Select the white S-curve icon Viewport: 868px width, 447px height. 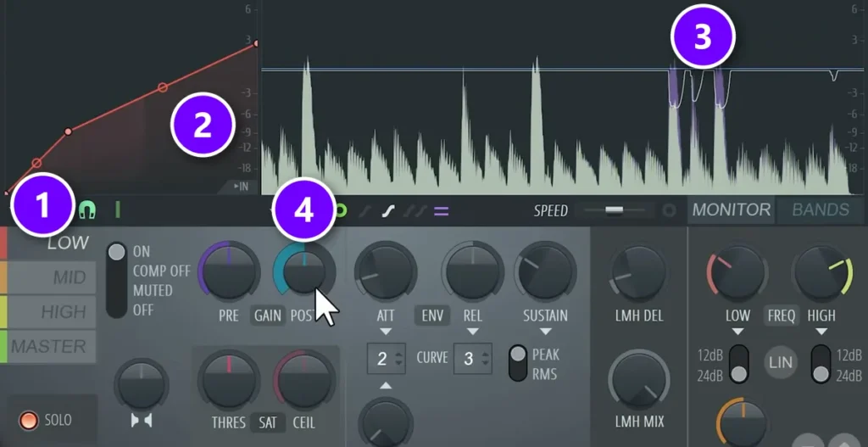click(x=390, y=211)
